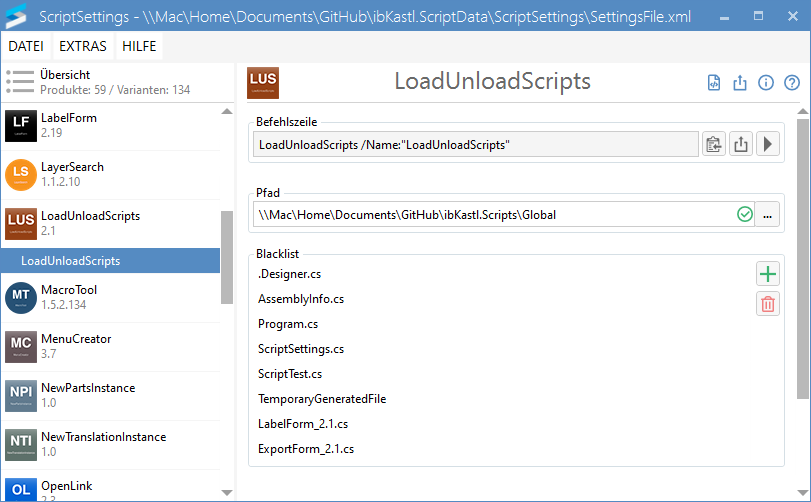Export the Befehlszeile command
The width and height of the screenshot is (811, 502).
click(740, 145)
